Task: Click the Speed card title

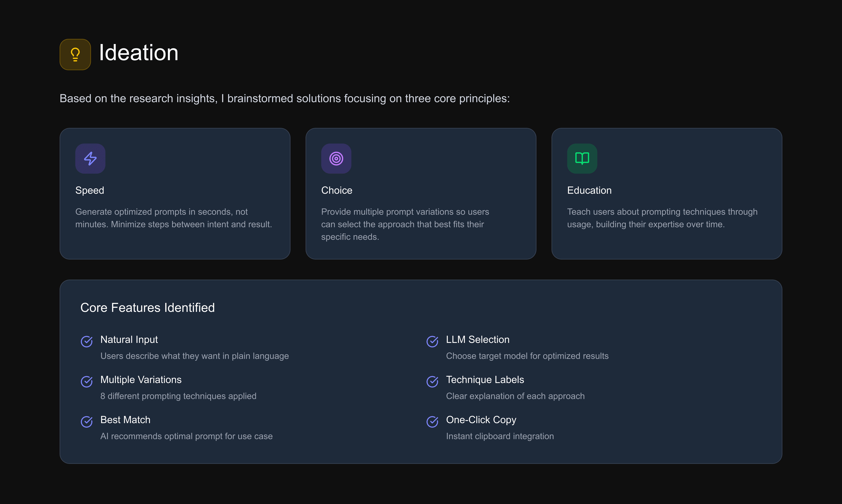Action: point(89,190)
